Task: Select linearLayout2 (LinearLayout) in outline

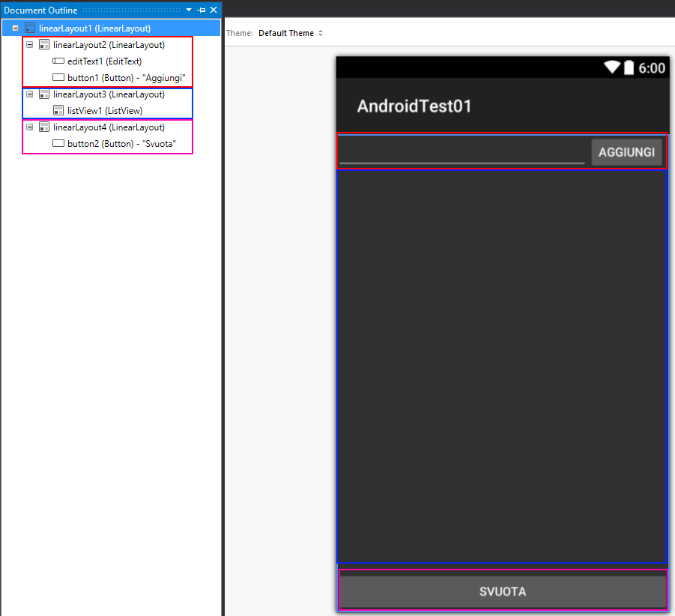Action: pos(109,45)
